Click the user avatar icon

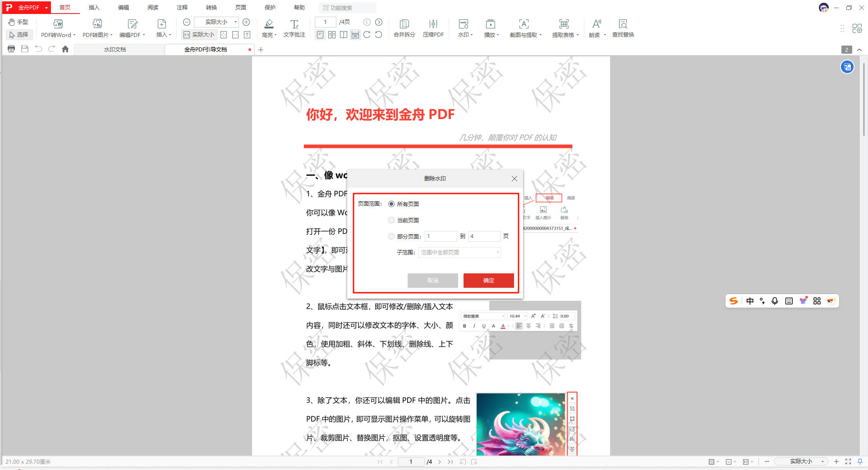click(824, 8)
